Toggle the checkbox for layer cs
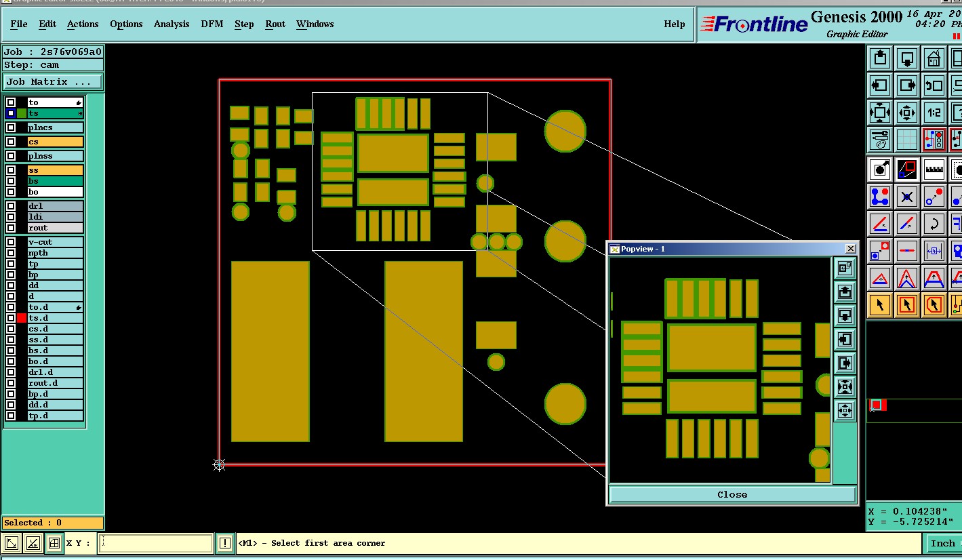The image size is (962, 560). click(11, 142)
